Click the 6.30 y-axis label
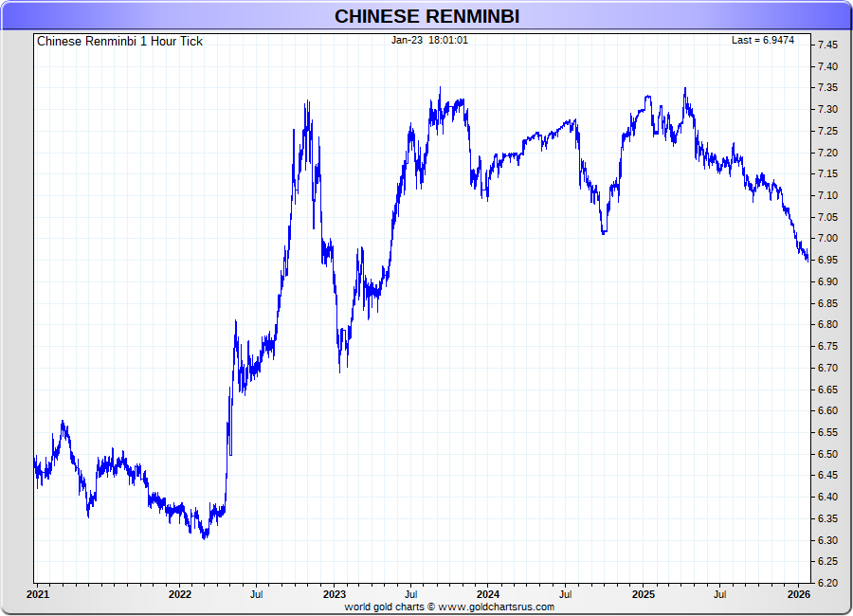 pyautogui.click(x=827, y=540)
